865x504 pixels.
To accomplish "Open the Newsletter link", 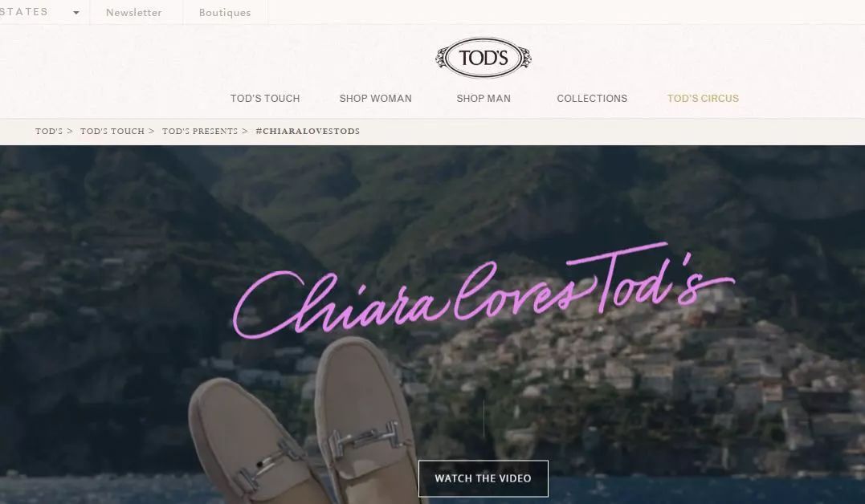I will tap(133, 12).
